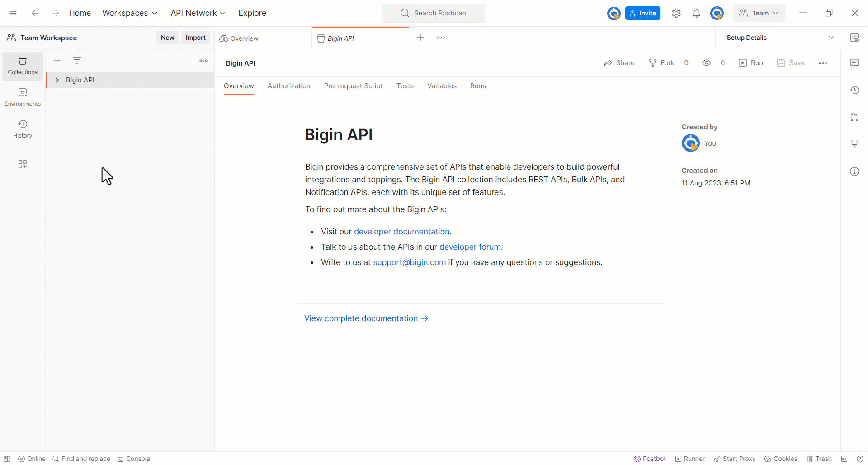Toggle the sidebar using the bottom-left icon
The height and width of the screenshot is (465, 868).
7,459
